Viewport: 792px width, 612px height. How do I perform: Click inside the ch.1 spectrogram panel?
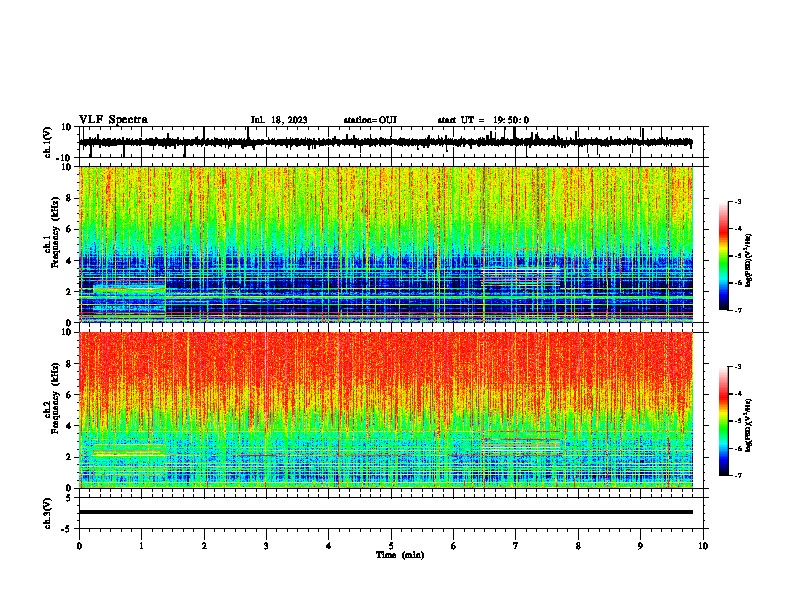(x=385, y=244)
